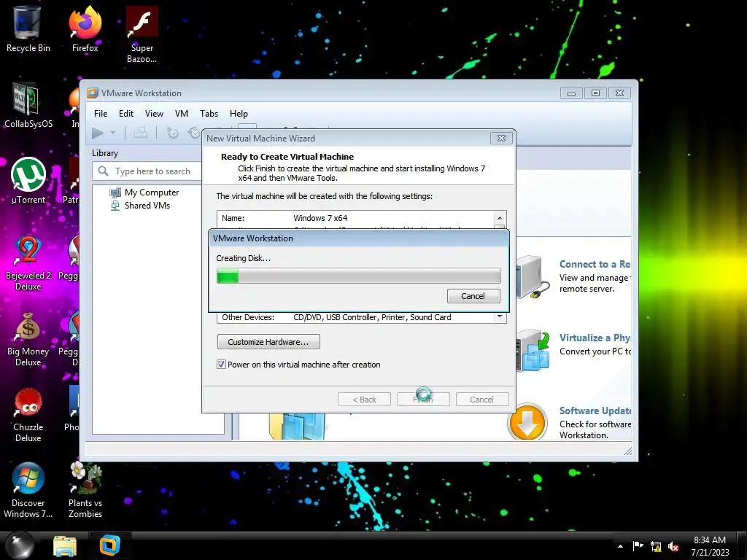Click the muted volume tray icon

pyautogui.click(x=673, y=547)
